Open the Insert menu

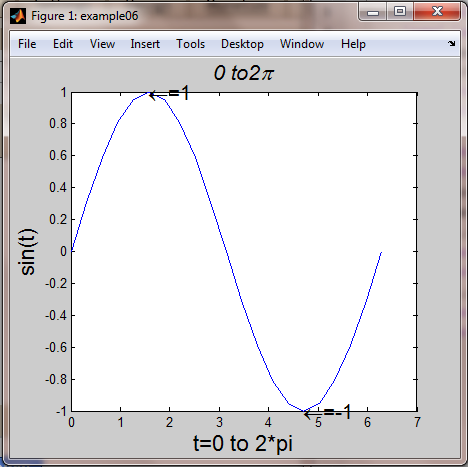[145, 44]
